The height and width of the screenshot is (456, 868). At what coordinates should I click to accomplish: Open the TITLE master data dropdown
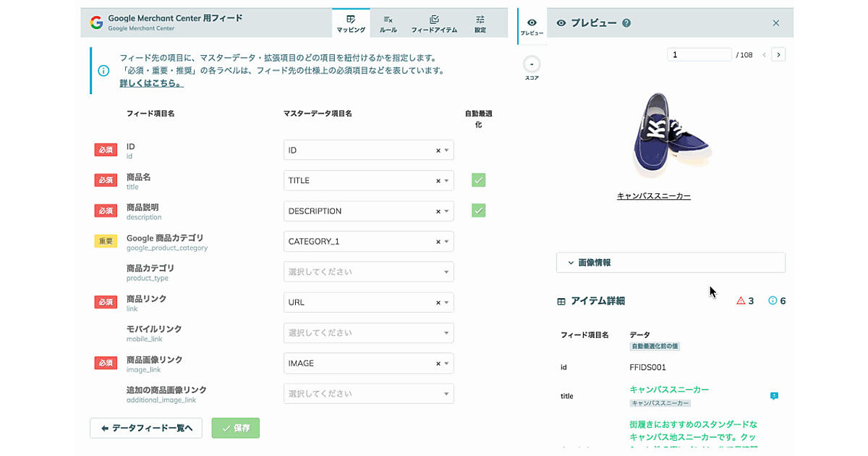coord(369,180)
